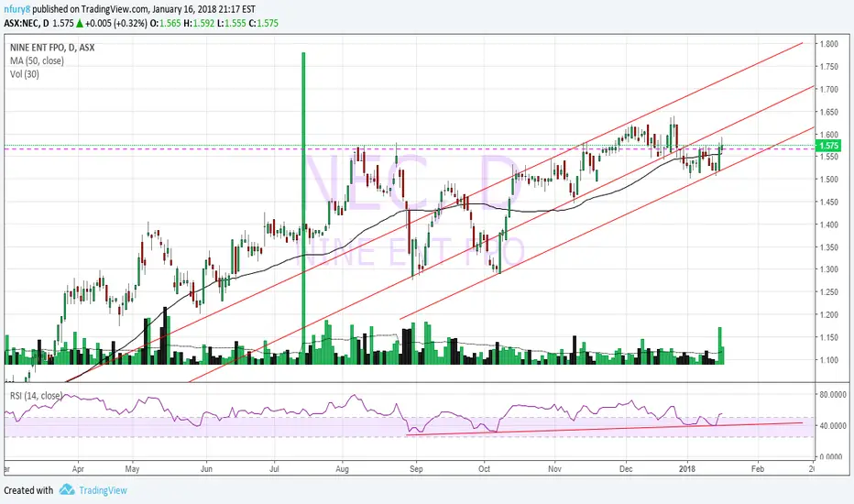Open the nfury8 author profile link
This screenshot has width=854, height=504.
[16, 9]
